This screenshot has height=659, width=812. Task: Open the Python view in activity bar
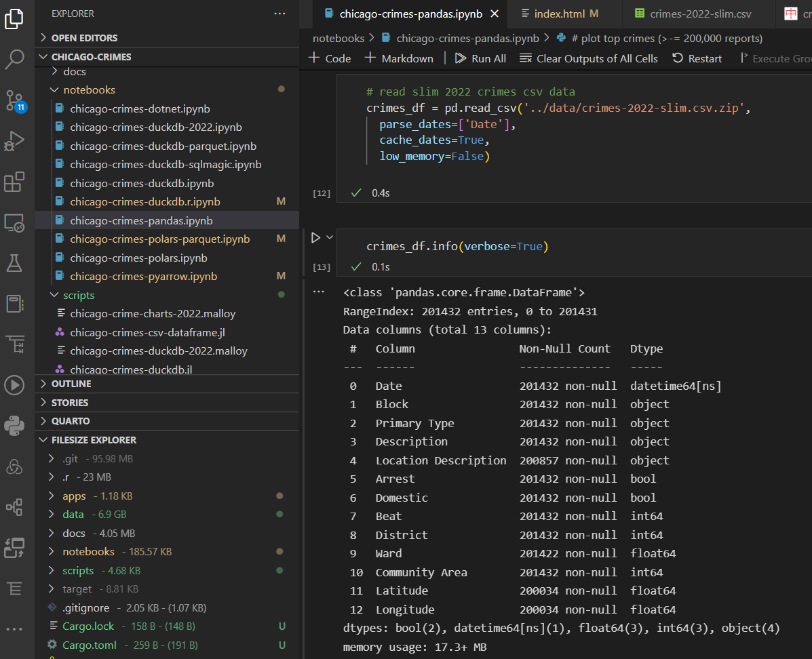pyautogui.click(x=14, y=426)
